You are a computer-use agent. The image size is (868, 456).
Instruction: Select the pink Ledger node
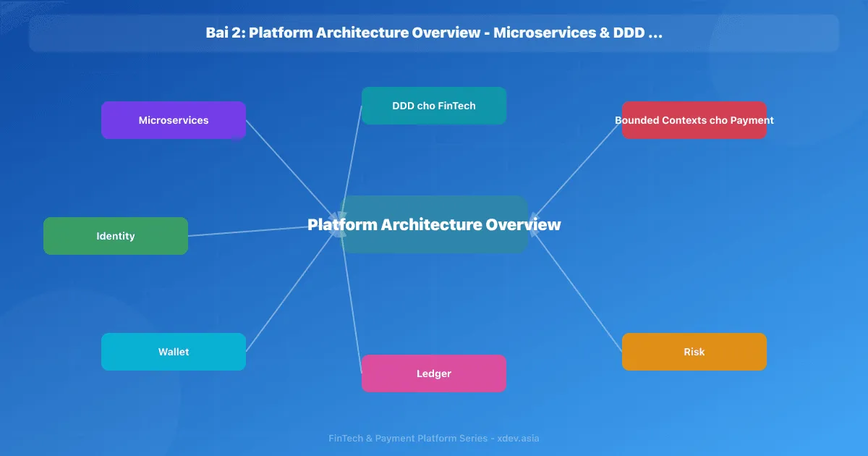click(434, 373)
